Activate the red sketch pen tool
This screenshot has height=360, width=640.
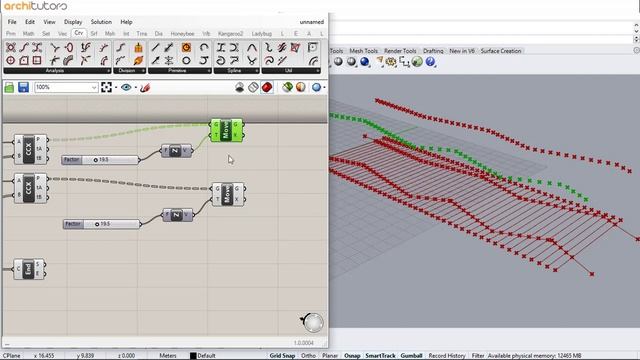click(145, 87)
